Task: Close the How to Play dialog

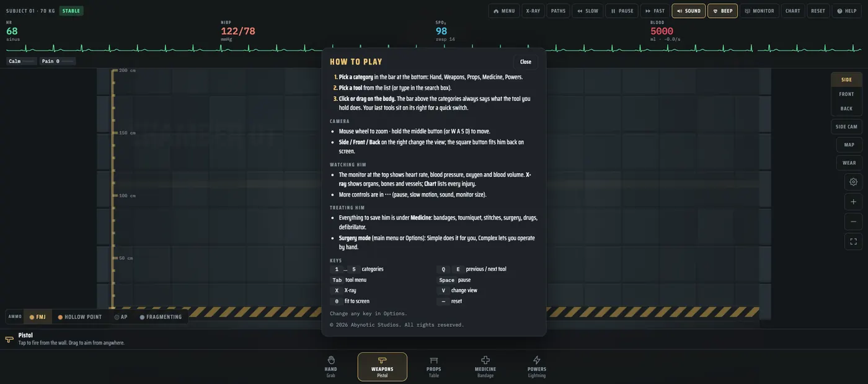Action: [526, 61]
